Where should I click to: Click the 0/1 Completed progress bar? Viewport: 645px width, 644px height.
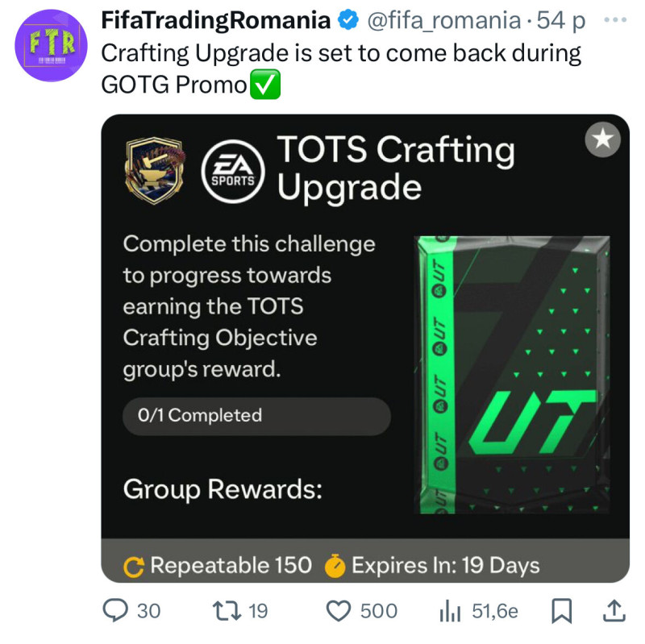(256, 416)
